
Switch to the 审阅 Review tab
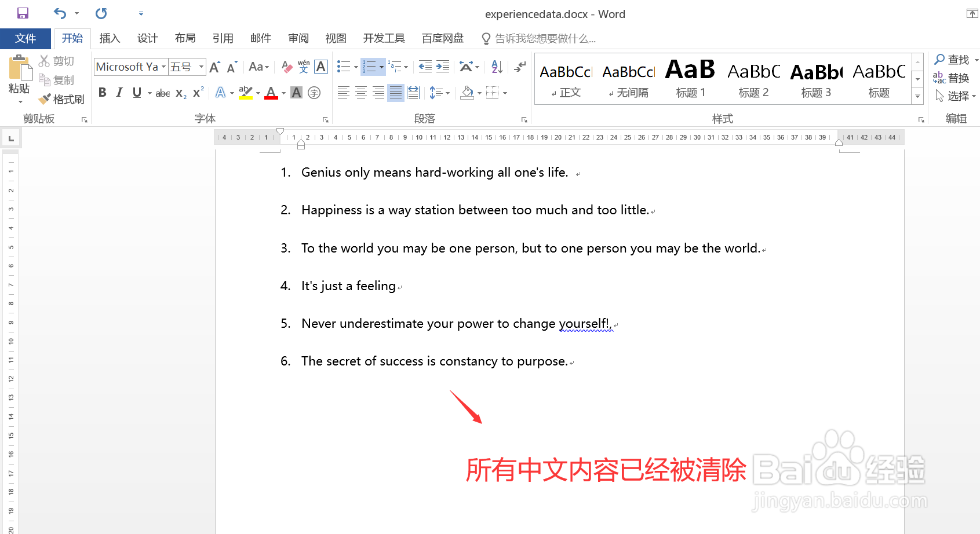pos(298,38)
